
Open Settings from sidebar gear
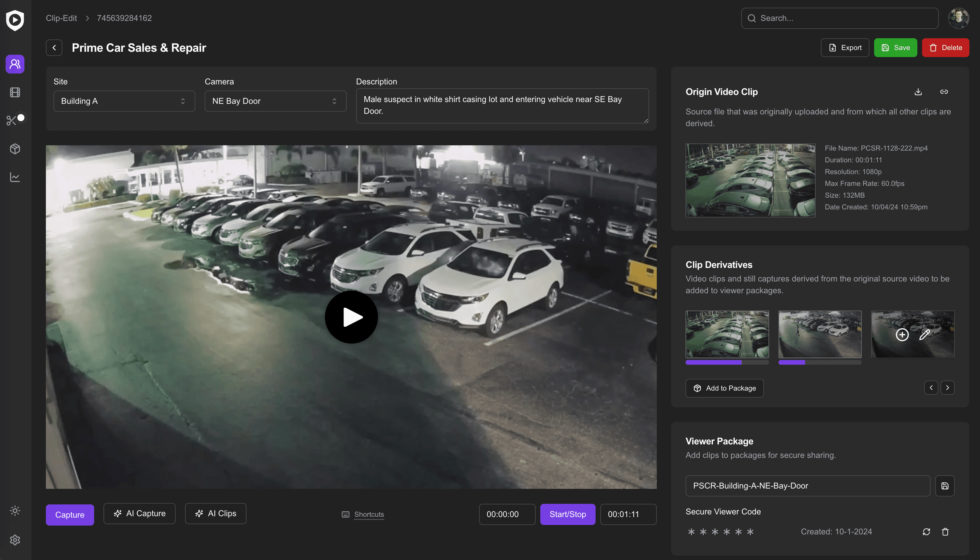(15, 540)
